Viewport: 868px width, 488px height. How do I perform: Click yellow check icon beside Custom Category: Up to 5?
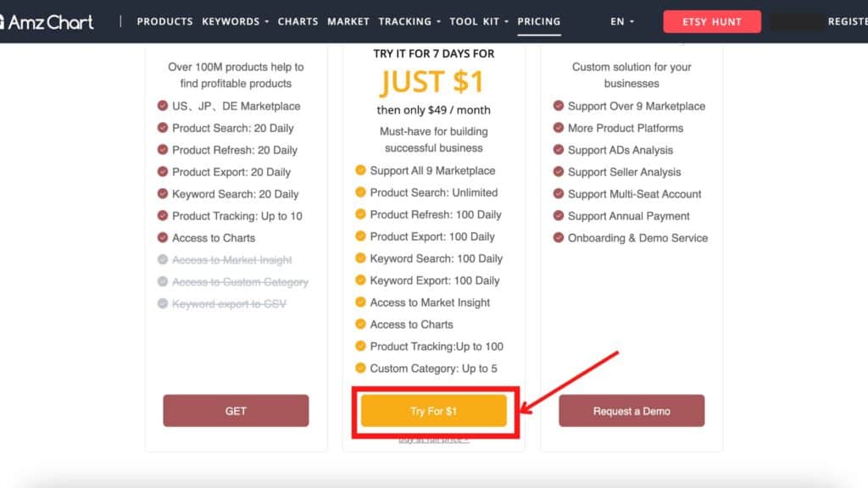(360, 369)
